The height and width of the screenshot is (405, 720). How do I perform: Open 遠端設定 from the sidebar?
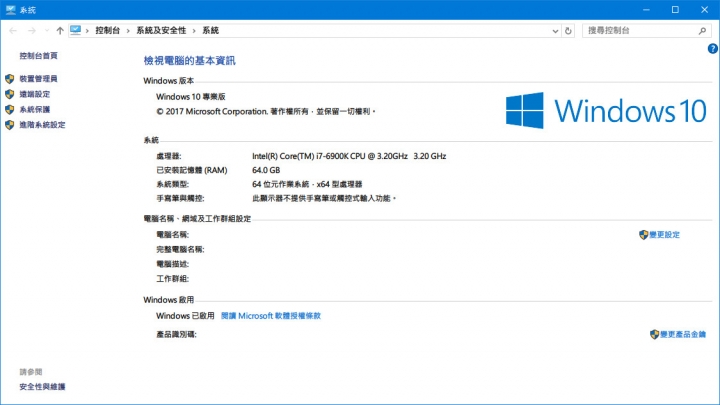(34, 94)
